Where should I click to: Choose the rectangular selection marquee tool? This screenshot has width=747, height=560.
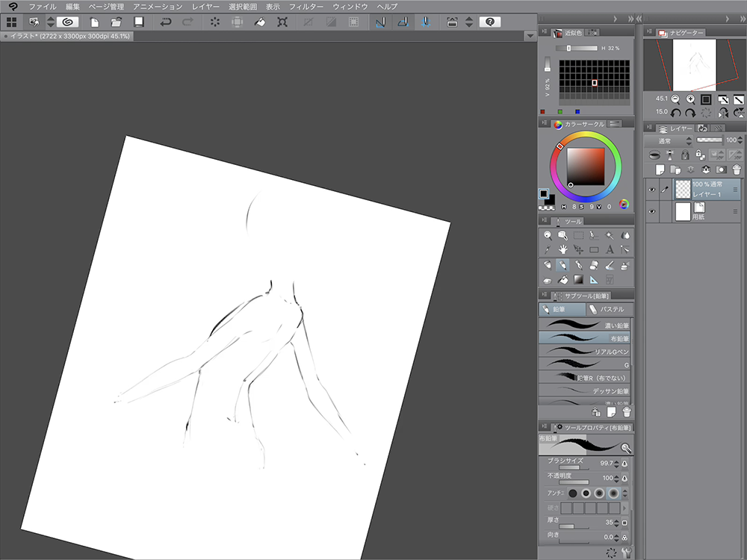coord(578,235)
